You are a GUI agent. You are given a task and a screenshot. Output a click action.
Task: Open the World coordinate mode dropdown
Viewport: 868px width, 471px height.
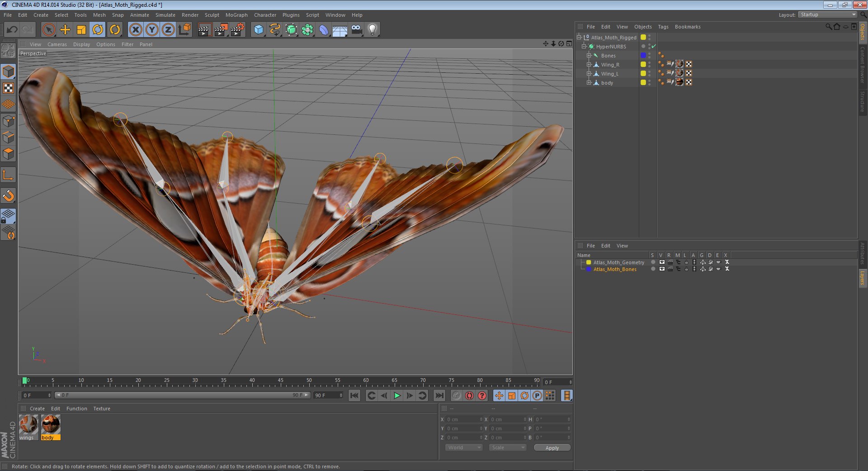(x=464, y=447)
